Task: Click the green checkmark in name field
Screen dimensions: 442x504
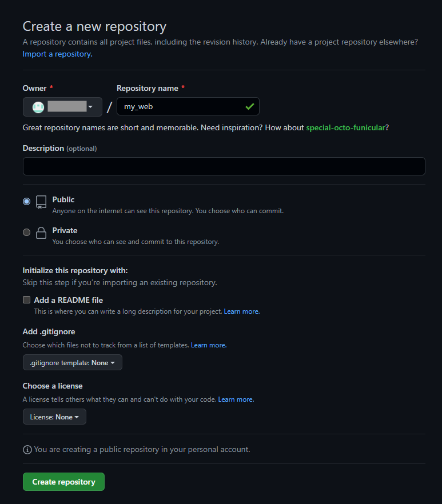Action: (250, 106)
